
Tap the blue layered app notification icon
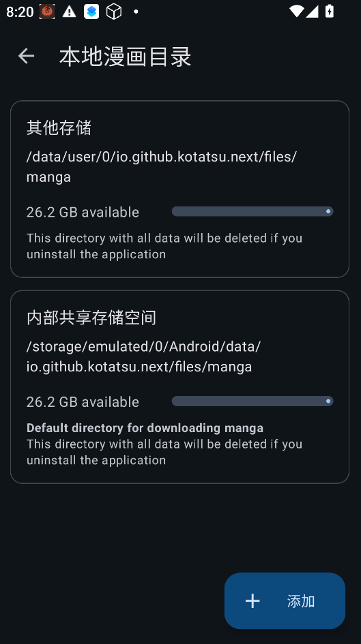[x=91, y=12]
